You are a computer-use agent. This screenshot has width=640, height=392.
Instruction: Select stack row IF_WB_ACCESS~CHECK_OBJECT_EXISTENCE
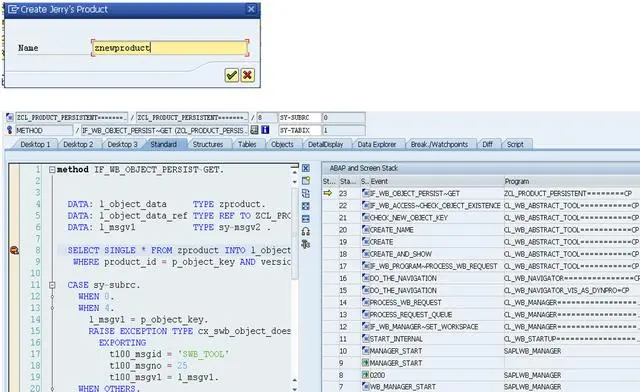(481, 205)
